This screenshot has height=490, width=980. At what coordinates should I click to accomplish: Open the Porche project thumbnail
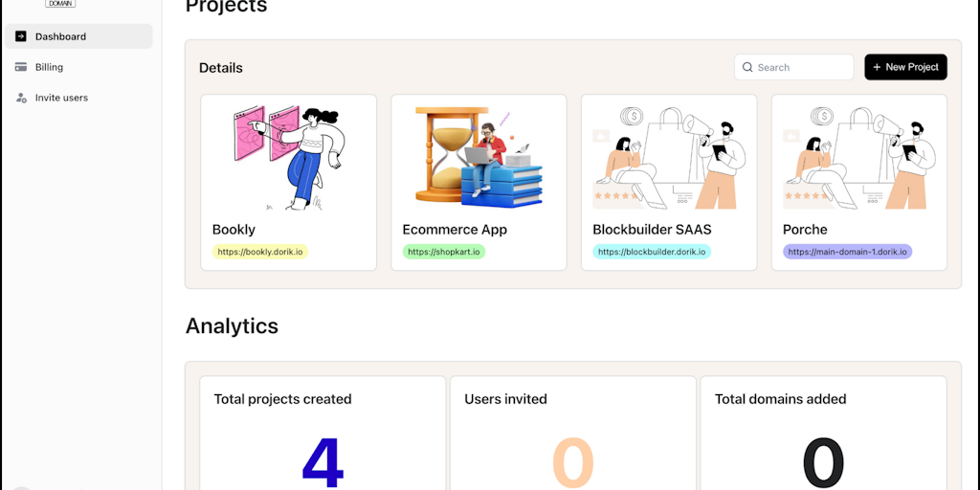(858, 158)
